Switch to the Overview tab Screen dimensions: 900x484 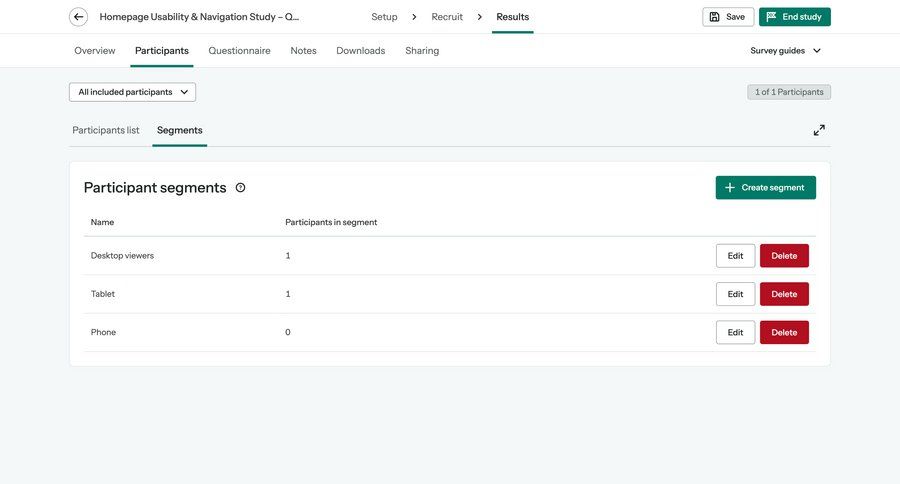tap(95, 51)
